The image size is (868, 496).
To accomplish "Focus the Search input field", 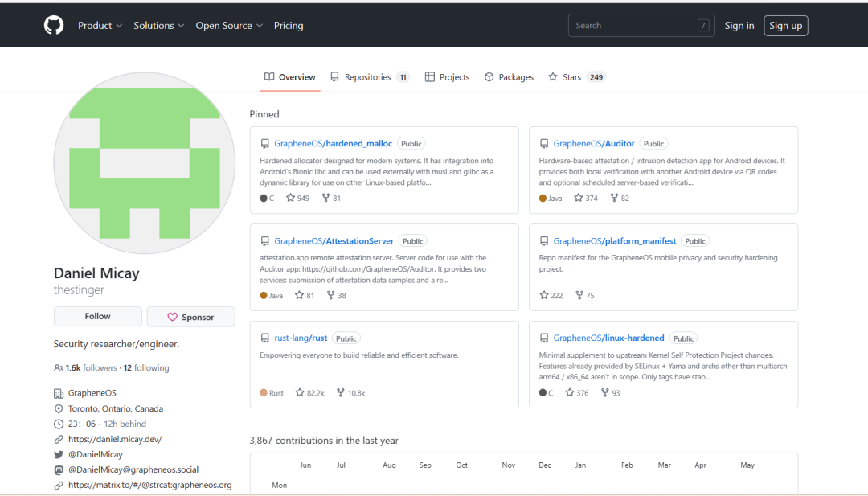I will coord(641,26).
